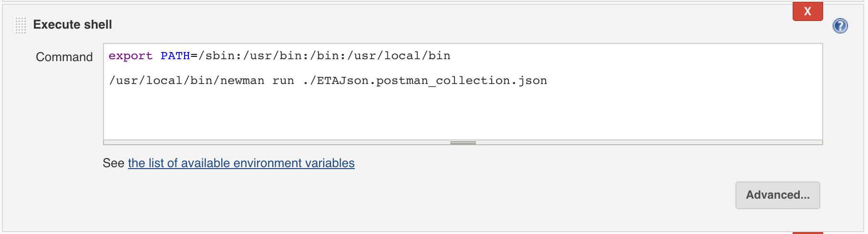Place cursor on the PATH variable name
Image resolution: width=868 pixels, height=234 pixels.
[x=175, y=56]
